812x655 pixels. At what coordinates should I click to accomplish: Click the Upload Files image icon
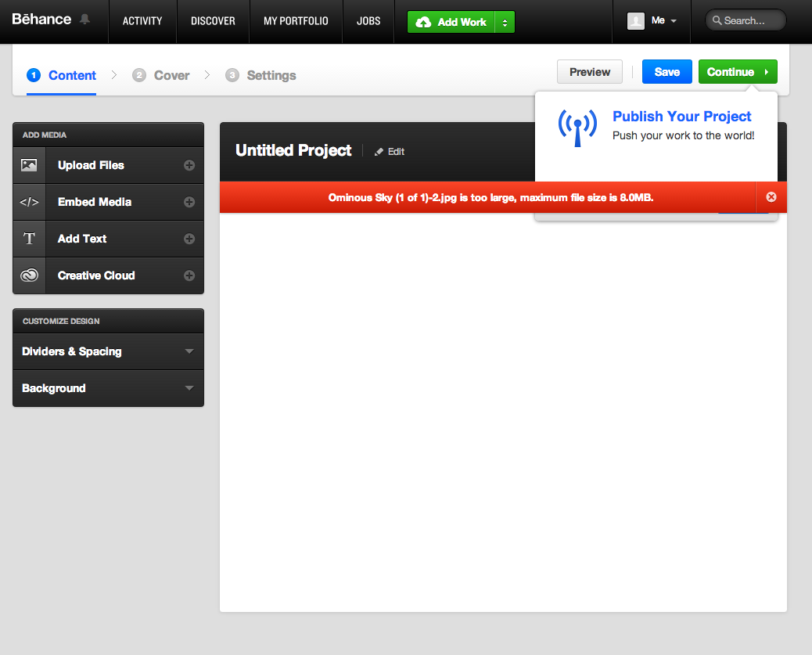click(29, 165)
